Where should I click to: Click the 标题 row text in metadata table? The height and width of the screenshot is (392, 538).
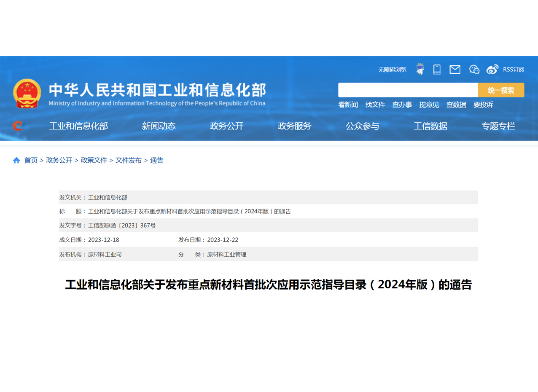pos(189,212)
